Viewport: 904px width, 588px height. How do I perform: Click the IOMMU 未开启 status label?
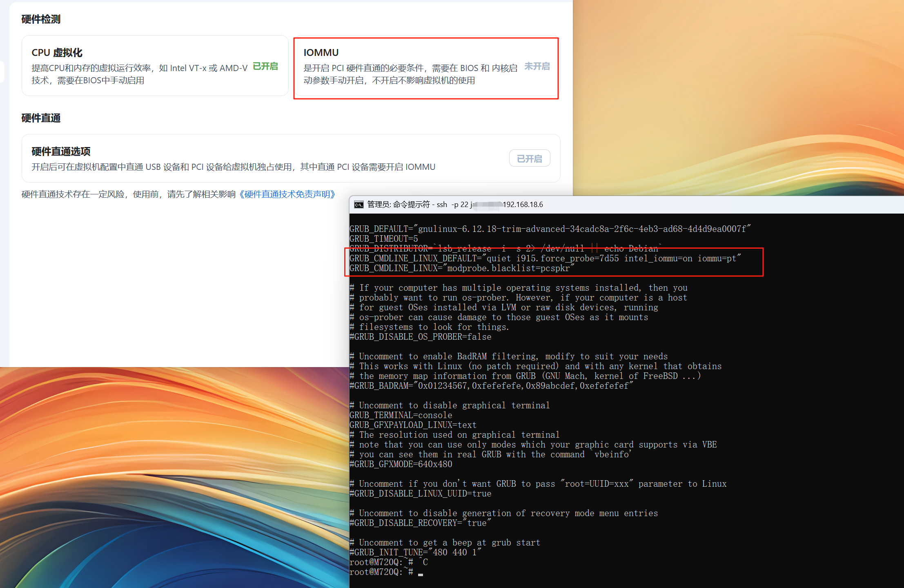click(x=537, y=66)
